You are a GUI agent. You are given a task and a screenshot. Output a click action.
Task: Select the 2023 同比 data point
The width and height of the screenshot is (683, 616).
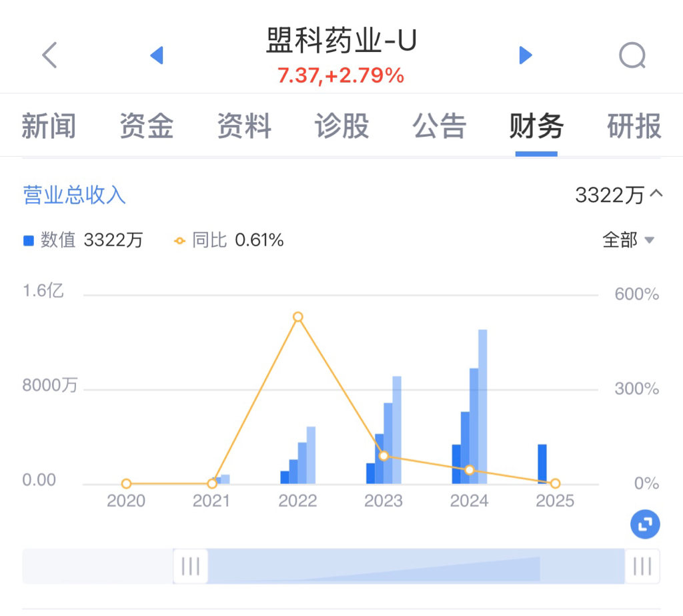pos(384,456)
